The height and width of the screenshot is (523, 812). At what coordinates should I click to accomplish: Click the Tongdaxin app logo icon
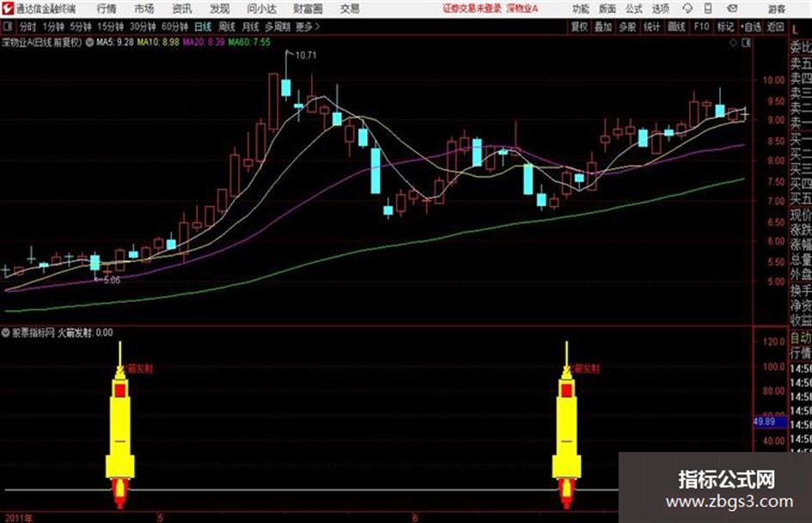(x=8, y=9)
